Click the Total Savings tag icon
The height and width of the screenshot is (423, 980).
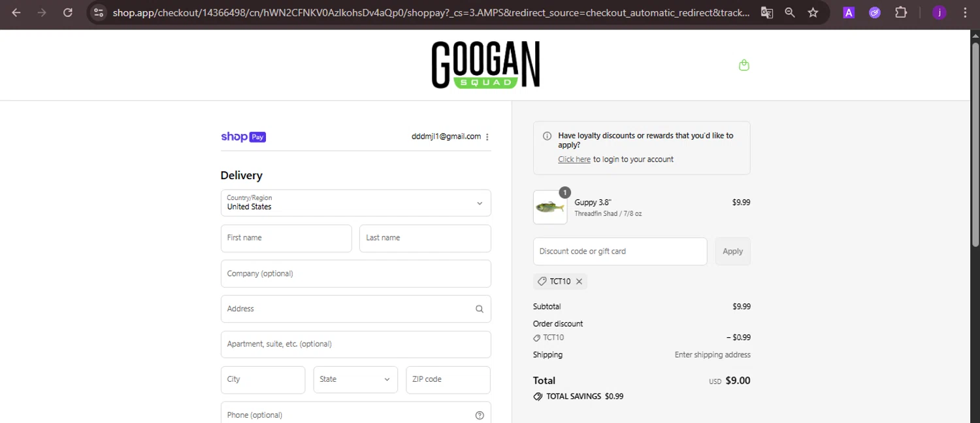(x=538, y=396)
